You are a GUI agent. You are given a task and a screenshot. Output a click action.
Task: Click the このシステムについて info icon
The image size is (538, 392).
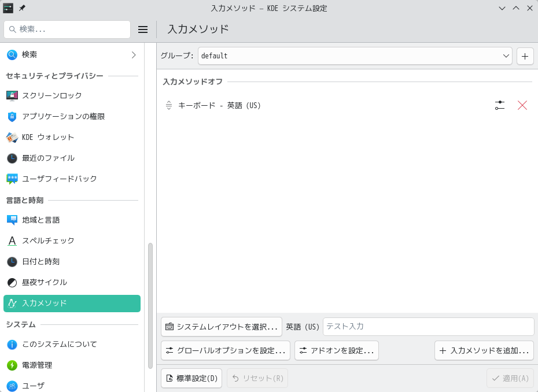(12, 345)
